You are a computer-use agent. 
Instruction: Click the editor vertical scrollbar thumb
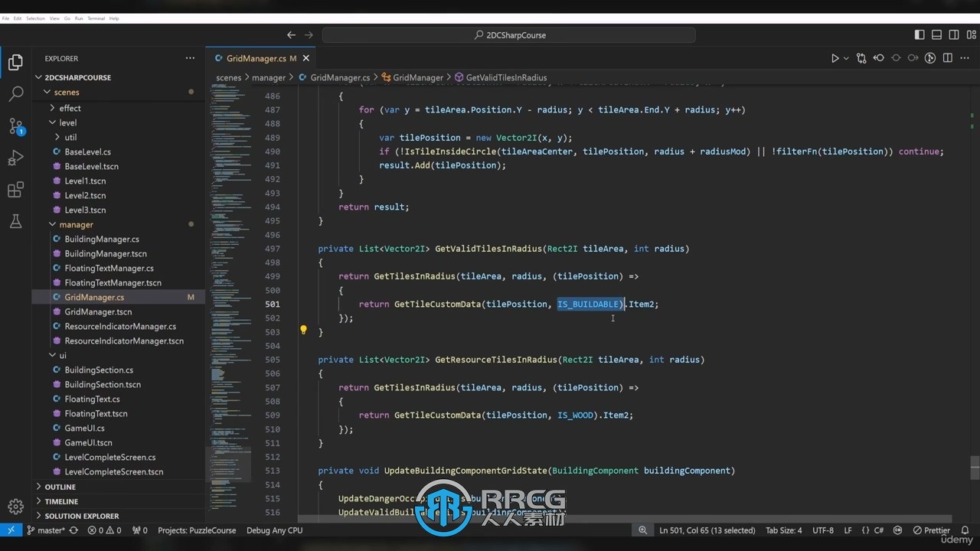[x=975, y=467]
